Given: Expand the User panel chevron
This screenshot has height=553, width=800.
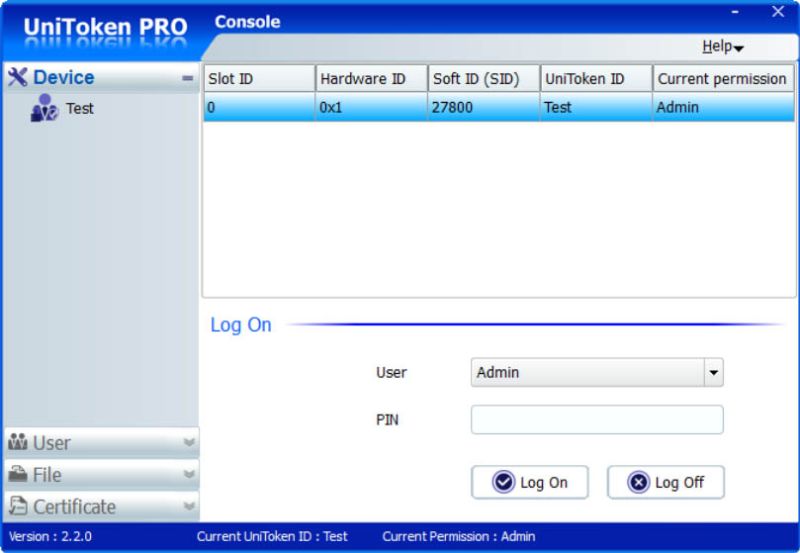Looking at the screenshot, I should click(x=189, y=442).
